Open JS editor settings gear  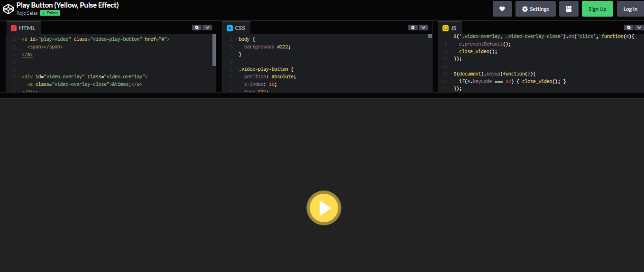tap(628, 28)
